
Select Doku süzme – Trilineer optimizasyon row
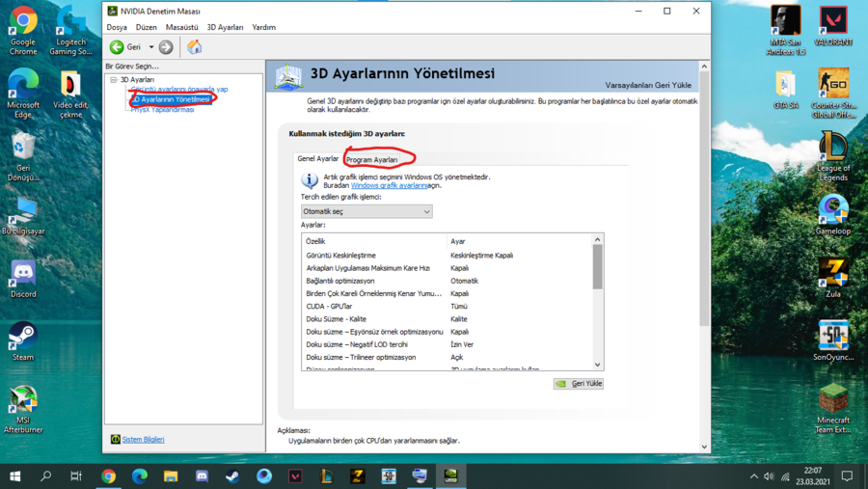coord(448,357)
